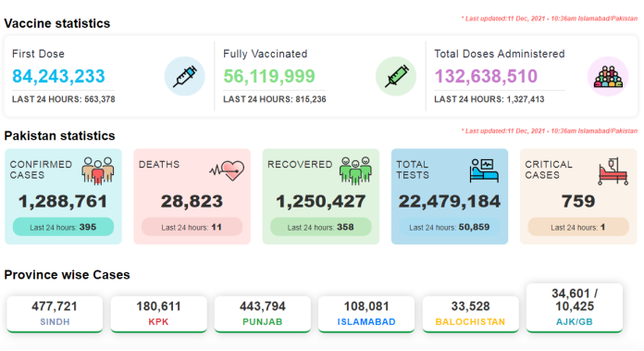Click the Deaths heartbeat heart icon
The width and height of the screenshot is (644, 351).
pos(227,170)
